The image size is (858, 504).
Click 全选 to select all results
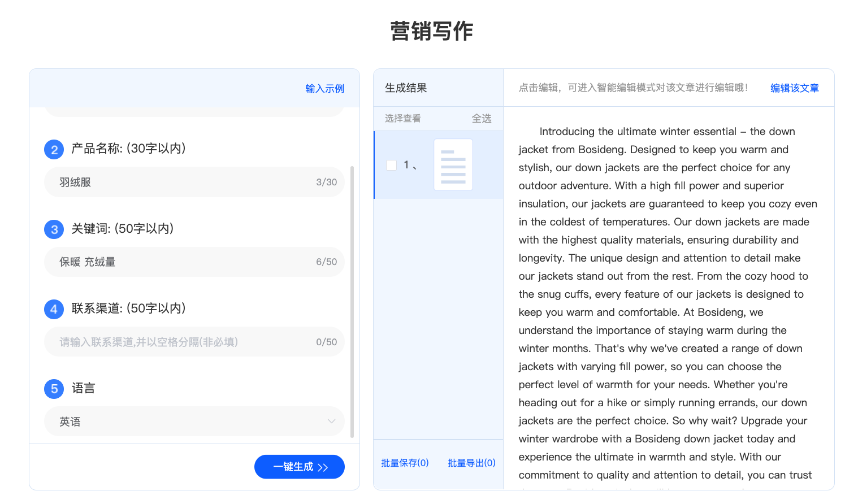pos(482,119)
